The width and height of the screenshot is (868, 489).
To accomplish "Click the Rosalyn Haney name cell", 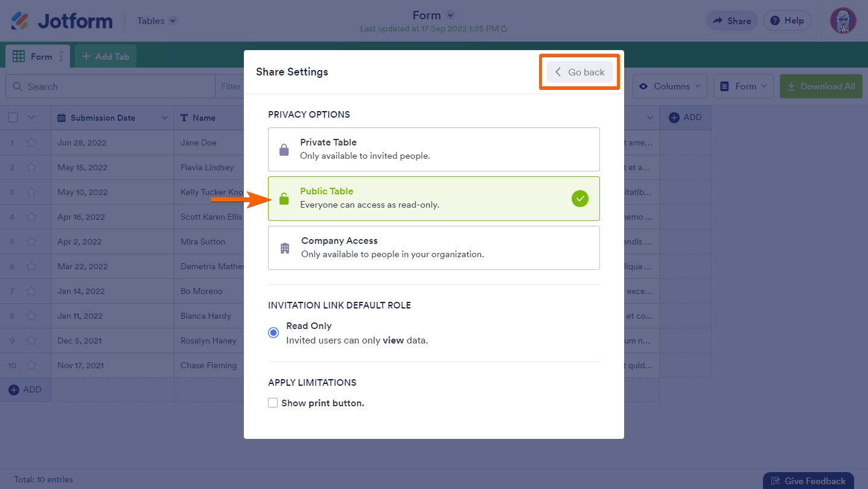I will click(208, 341).
